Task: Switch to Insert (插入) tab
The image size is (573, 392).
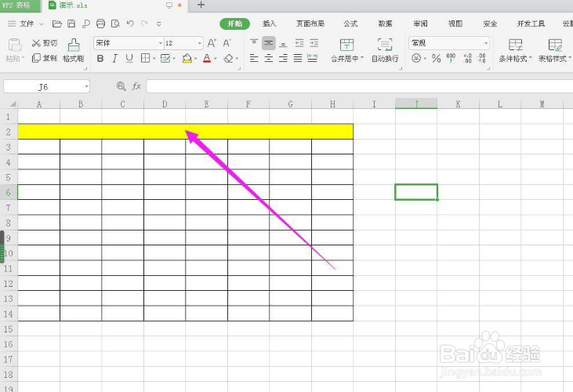Action: [270, 24]
